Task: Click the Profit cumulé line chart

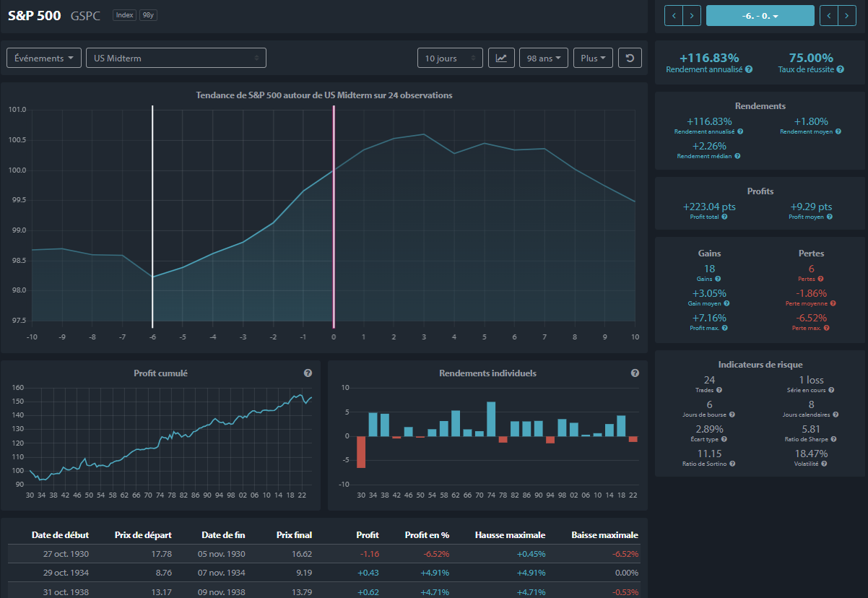Action: tap(170, 435)
